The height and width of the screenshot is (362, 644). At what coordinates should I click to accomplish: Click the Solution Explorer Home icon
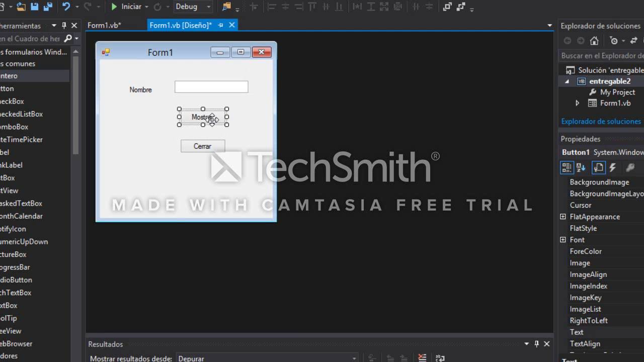594,41
